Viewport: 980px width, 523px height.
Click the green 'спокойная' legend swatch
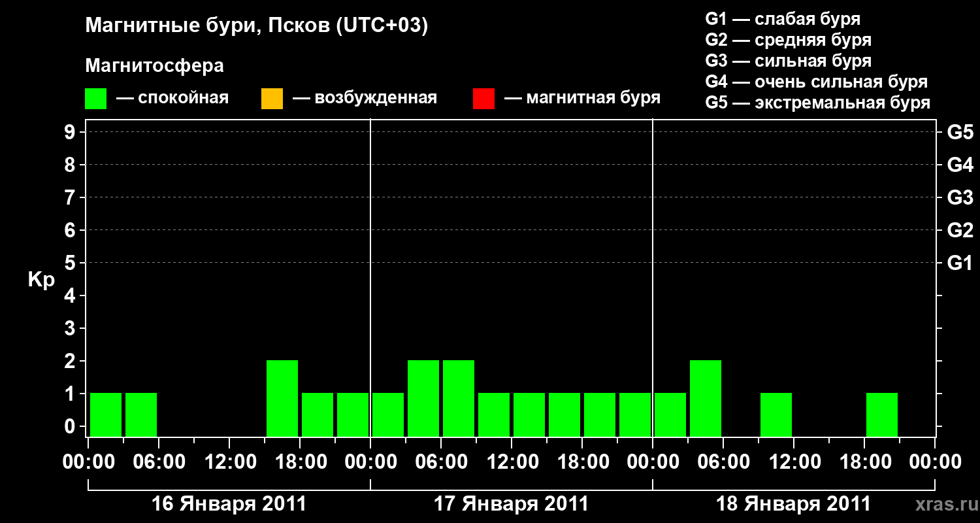[96, 99]
